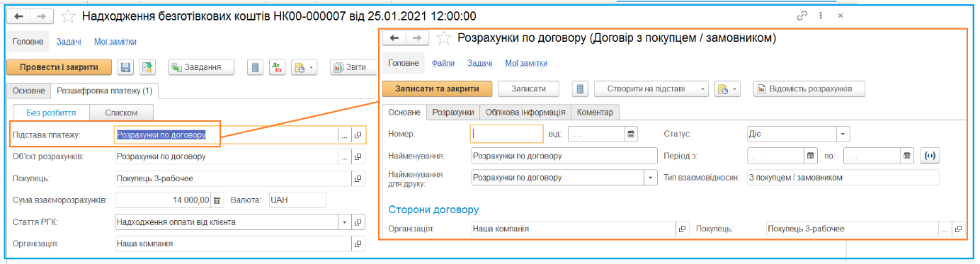Open Мої замітки link in the contract window
Viewport: 980px width, 264px height.
526,63
